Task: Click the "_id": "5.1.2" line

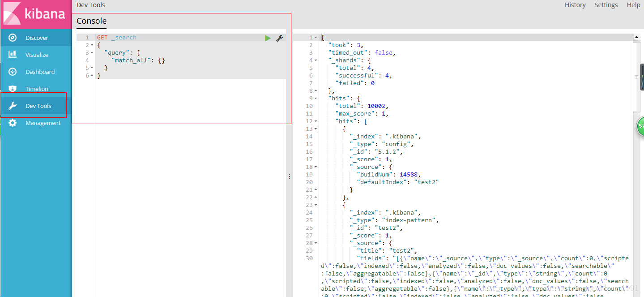Action: [x=376, y=152]
